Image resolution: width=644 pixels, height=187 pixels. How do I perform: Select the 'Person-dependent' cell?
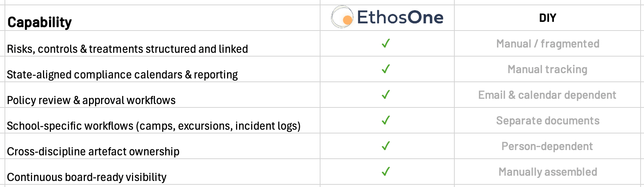coord(547,146)
